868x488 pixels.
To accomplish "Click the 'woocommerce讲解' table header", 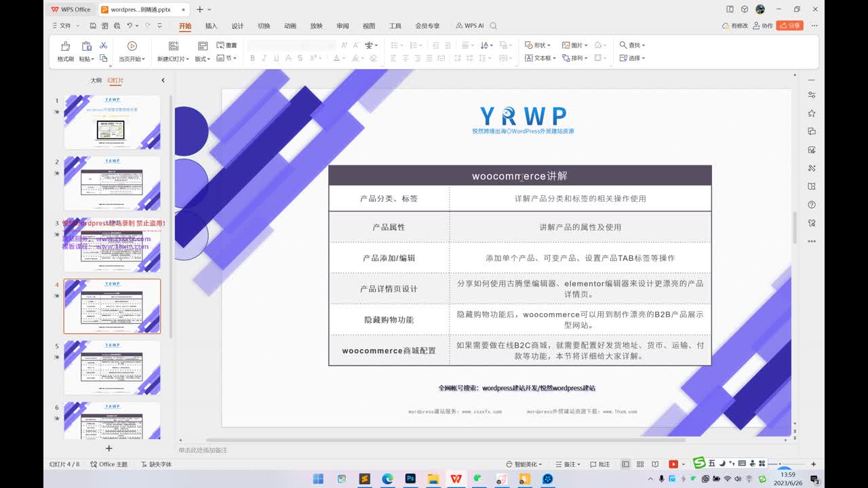I will 520,176.
